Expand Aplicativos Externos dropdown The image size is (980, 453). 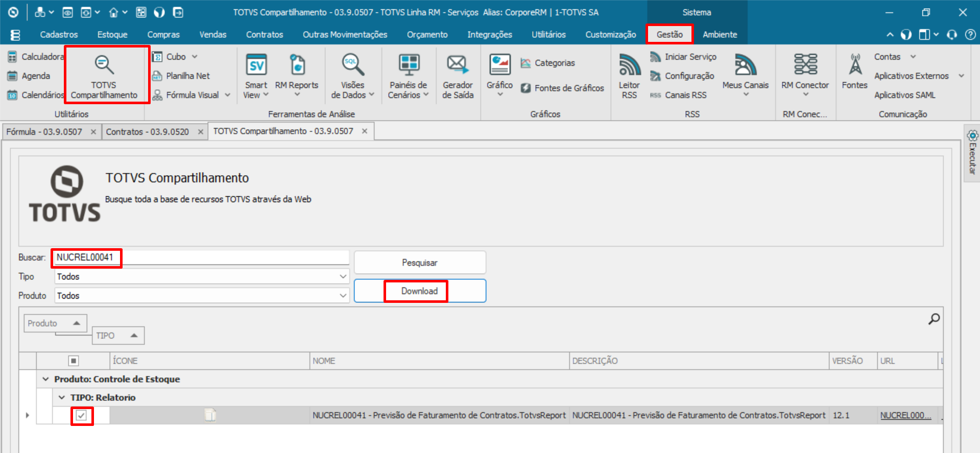point(962,76)
